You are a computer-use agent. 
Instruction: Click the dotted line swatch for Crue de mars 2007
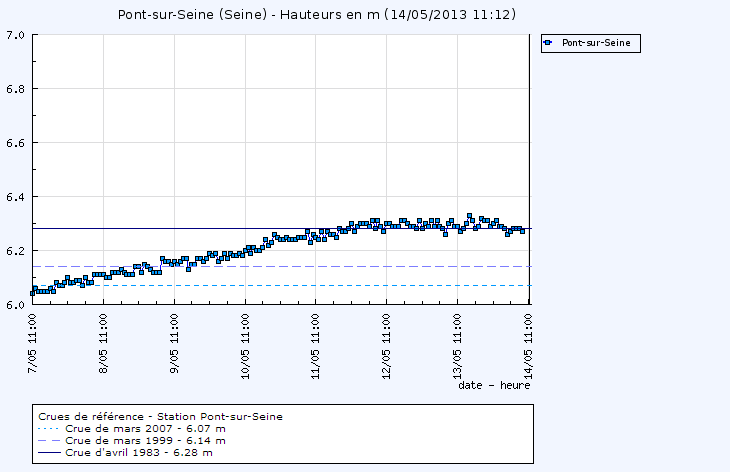49,428
